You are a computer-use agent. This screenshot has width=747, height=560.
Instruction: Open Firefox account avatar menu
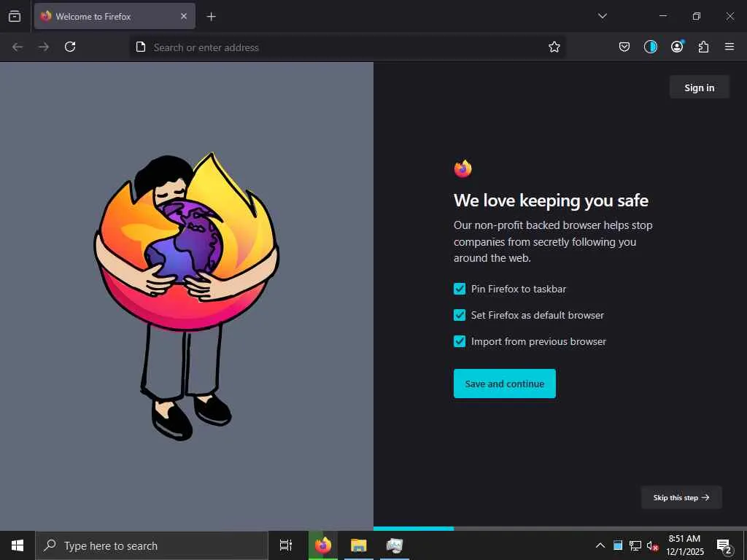pyautogui.click(x=677, y=47)
